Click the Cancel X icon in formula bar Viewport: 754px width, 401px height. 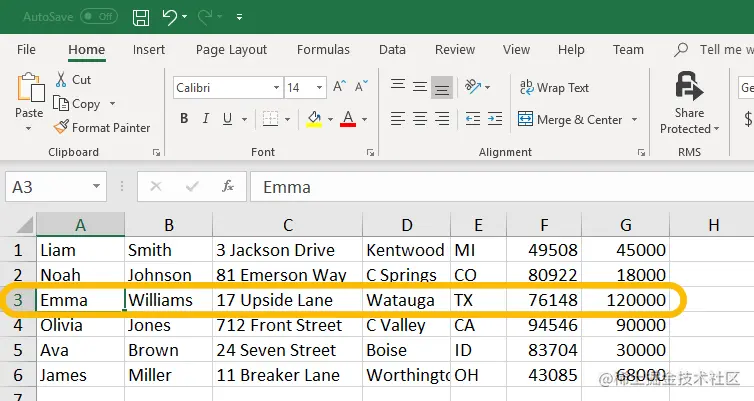point(156,186)
